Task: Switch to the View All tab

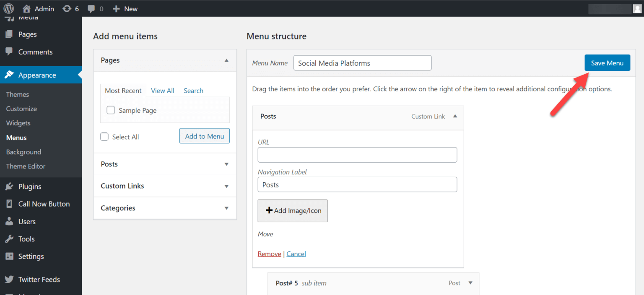Action: pyautogui.click(x=163, y=91)
